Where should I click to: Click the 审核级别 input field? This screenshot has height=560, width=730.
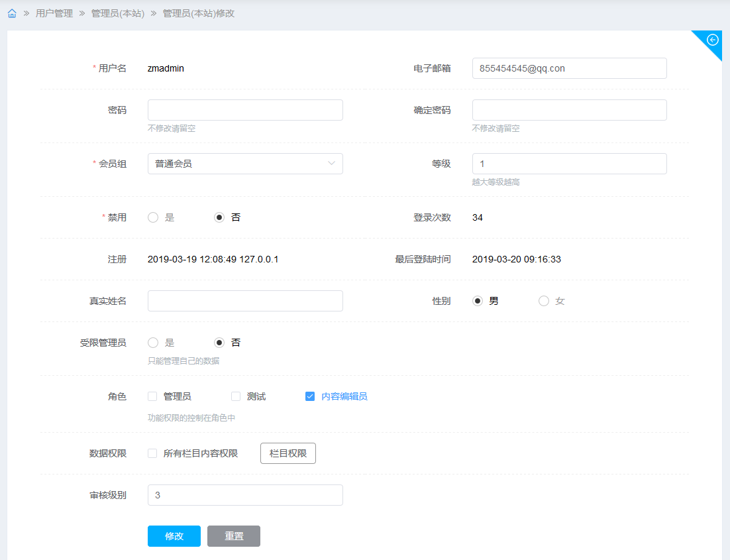[x=245, y=495]
